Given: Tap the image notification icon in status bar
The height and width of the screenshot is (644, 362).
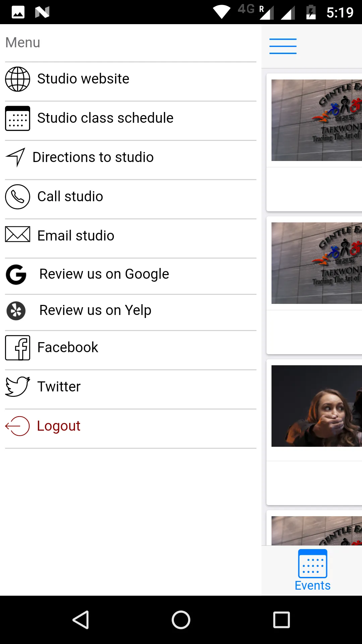Looking at the screenshot, I should coord(18,12).
